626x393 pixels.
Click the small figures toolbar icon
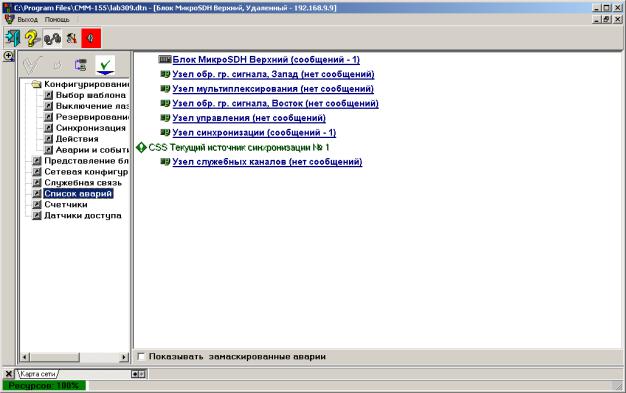71,38
